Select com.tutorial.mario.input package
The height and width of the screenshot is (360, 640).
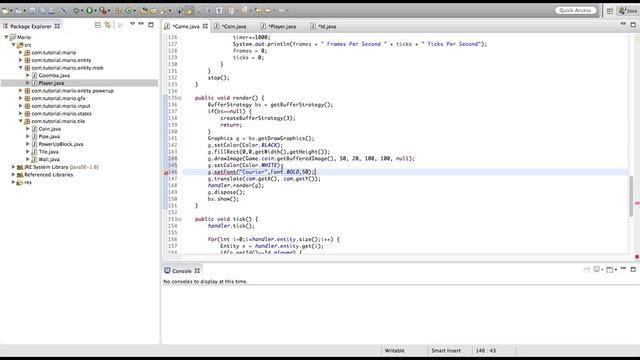click(x=61, y=106)
